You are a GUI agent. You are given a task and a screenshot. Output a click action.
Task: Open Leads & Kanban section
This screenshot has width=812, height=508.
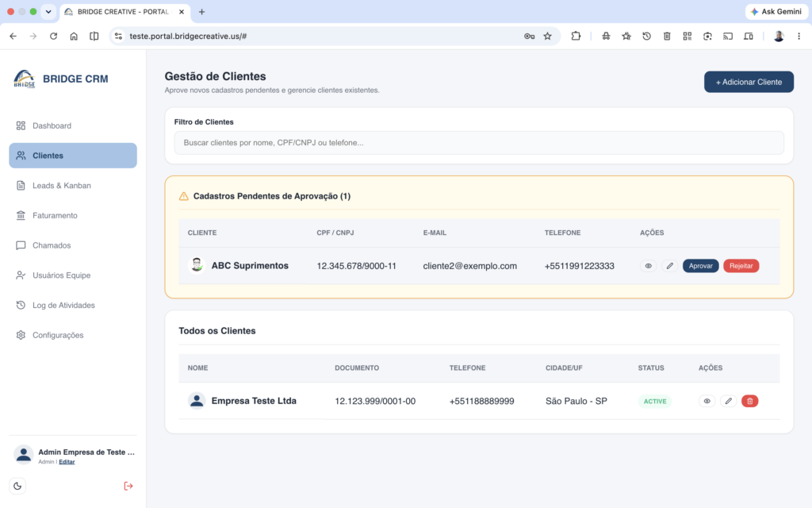tap(72, 186)
